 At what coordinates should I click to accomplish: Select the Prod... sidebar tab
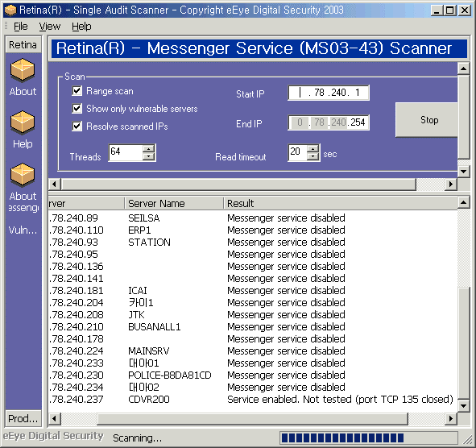23,418
